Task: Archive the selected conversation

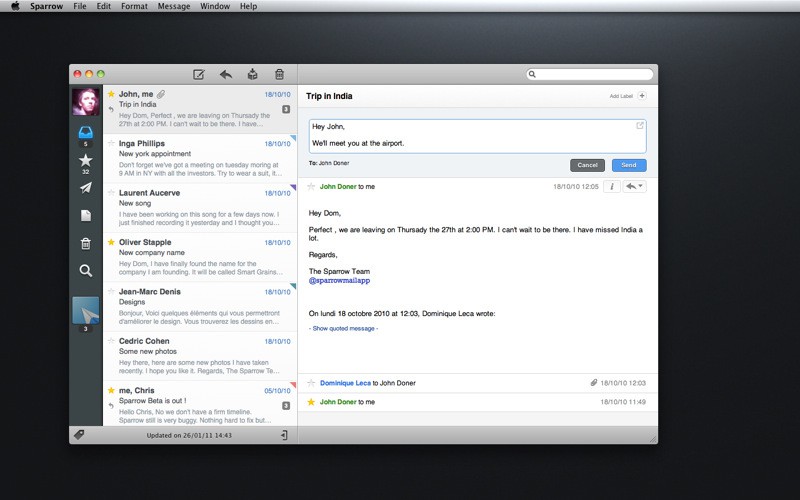Action: (x=253, y=74)
